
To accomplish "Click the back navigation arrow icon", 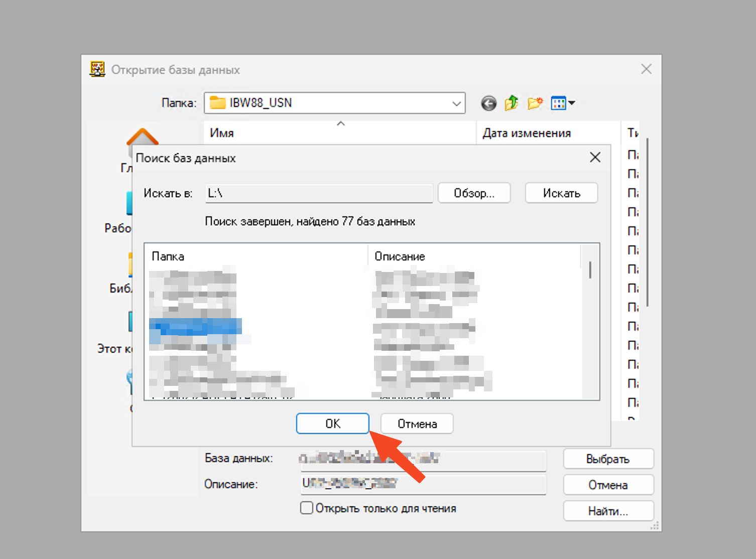I will (x=488, y=103).
